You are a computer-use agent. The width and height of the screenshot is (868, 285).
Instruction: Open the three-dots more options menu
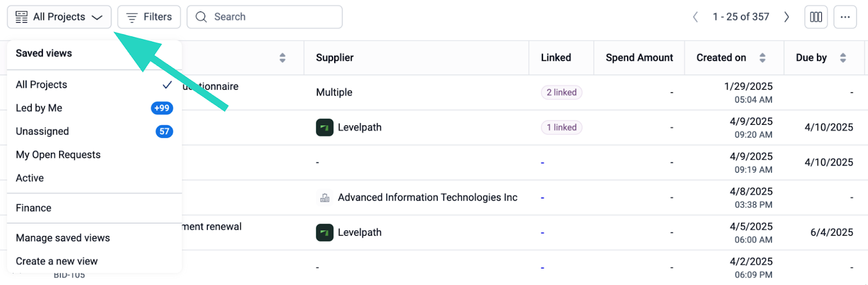click(x=845, y=17)
